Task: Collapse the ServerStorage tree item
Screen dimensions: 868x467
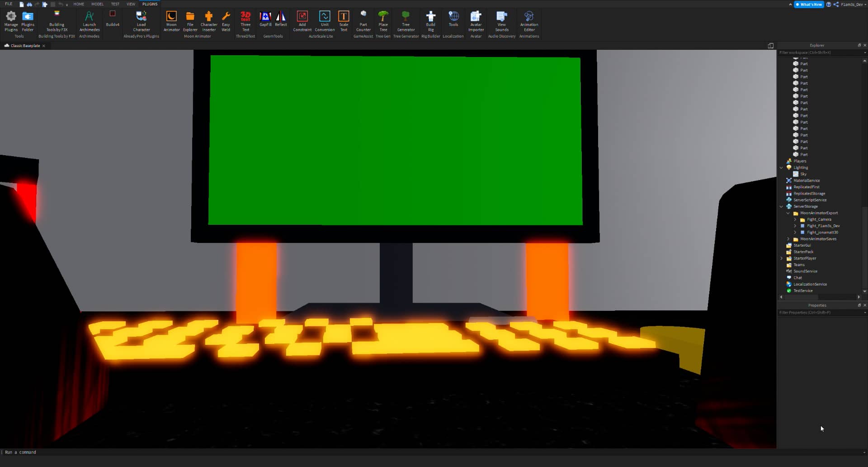Action: tap(782, 206)
